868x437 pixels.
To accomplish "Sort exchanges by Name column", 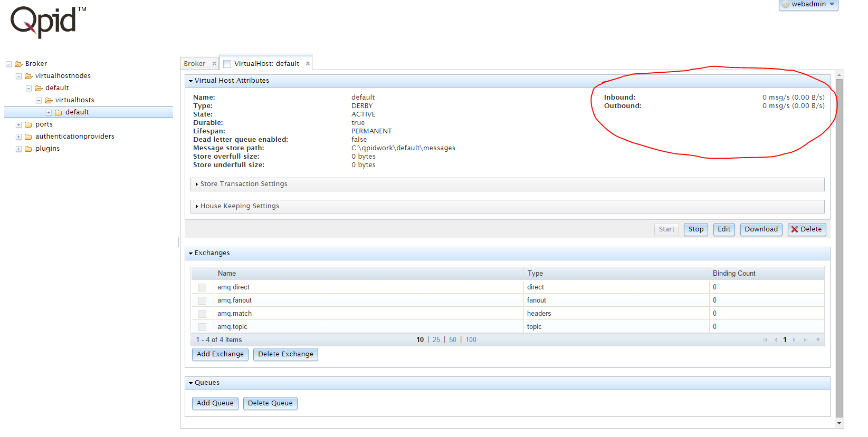I will (x=368, y=273).
